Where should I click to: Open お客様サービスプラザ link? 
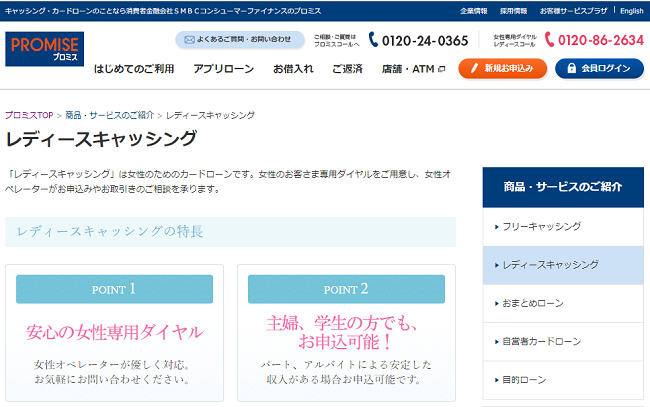573,11
